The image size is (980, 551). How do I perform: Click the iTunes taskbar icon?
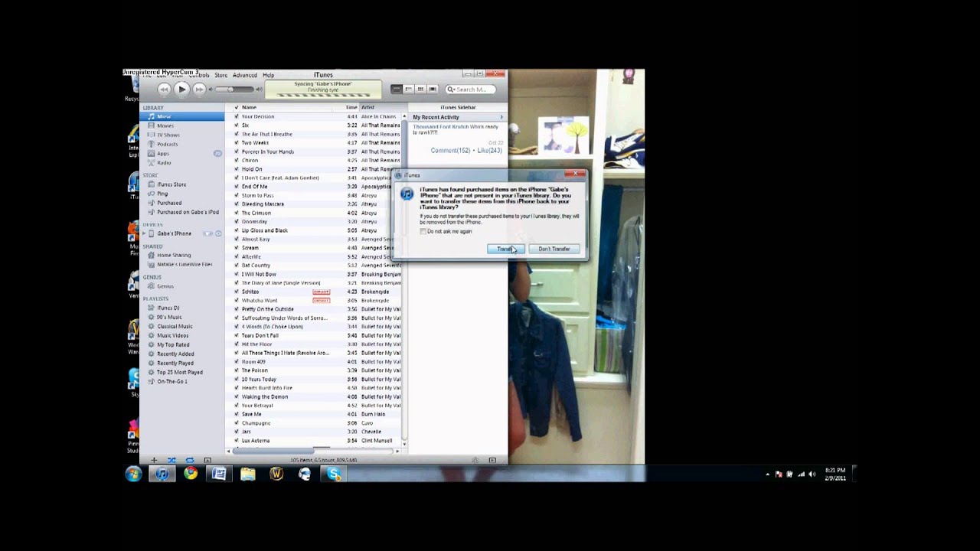click(162, 474)
